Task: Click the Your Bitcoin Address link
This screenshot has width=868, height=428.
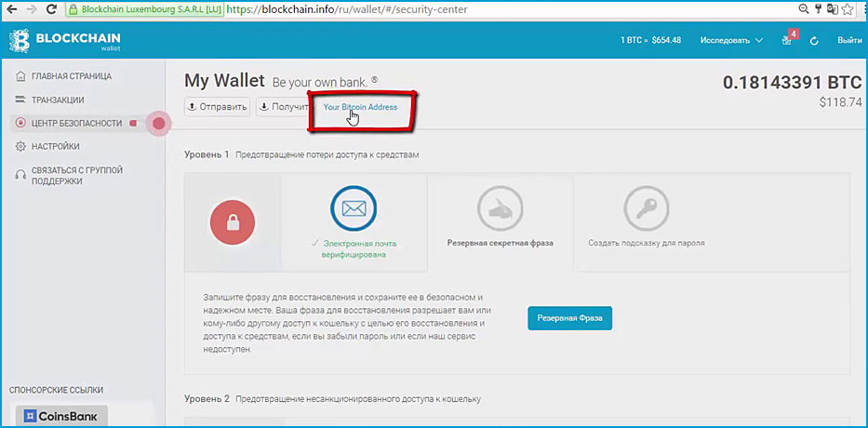Action: 360,107
